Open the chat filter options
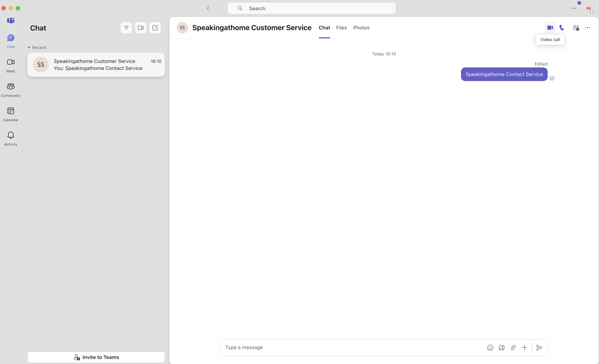Viewport: 599px width, 364px height. 126,27
